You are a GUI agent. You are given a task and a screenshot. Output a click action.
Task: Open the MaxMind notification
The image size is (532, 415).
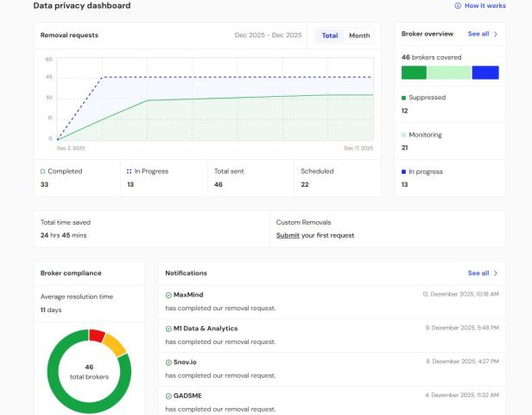tap(332, 302)
